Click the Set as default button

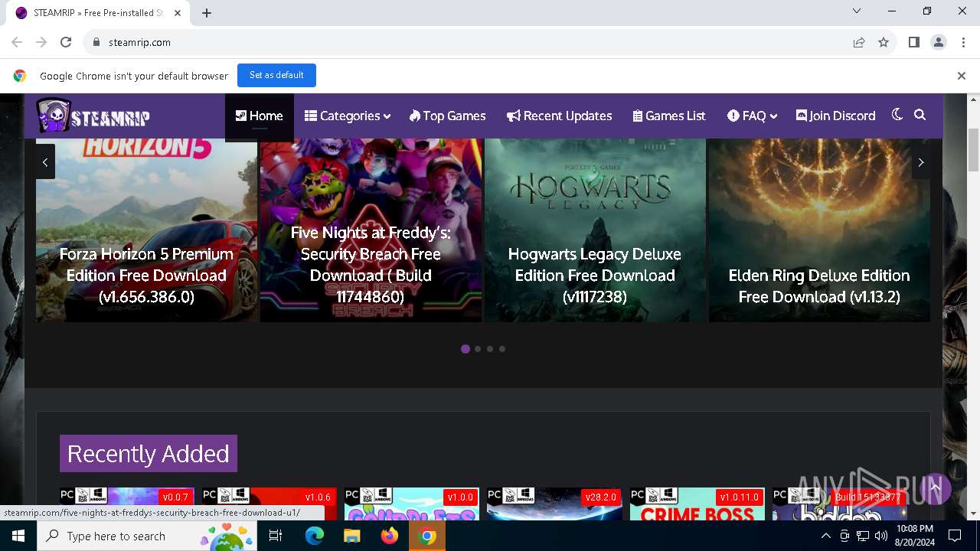click(x=276, y=75)
